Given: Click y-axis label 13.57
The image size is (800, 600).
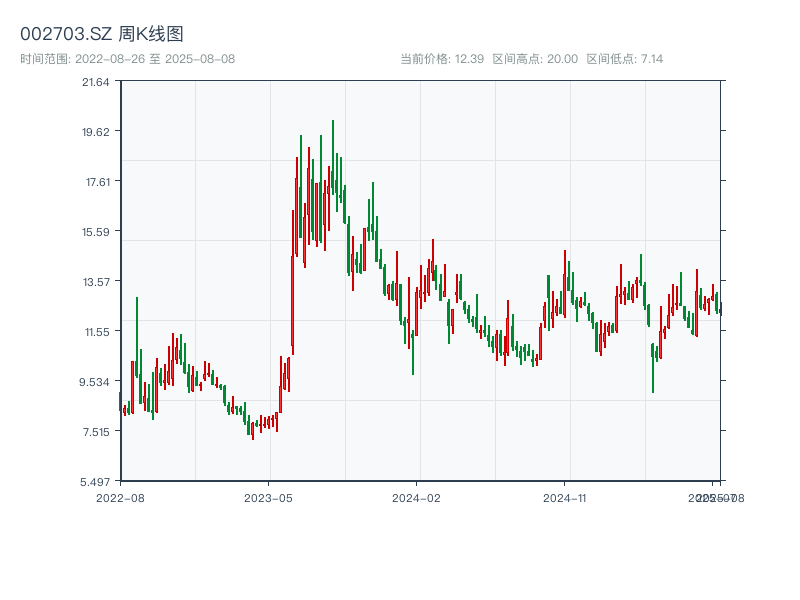Looking at the screenshot, I should (97, 282).
